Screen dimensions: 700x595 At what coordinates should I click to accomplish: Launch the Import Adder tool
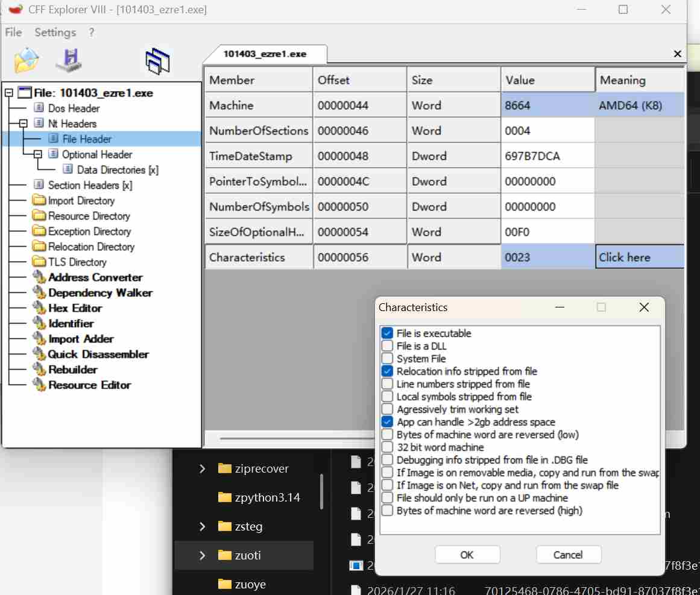[81, 339]
